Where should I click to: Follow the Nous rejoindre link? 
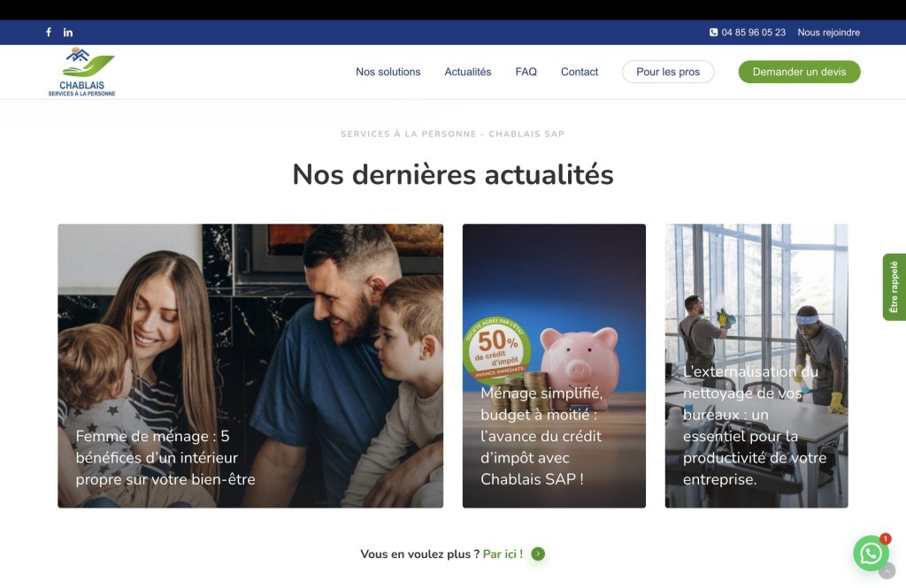[x=828, y=33]
